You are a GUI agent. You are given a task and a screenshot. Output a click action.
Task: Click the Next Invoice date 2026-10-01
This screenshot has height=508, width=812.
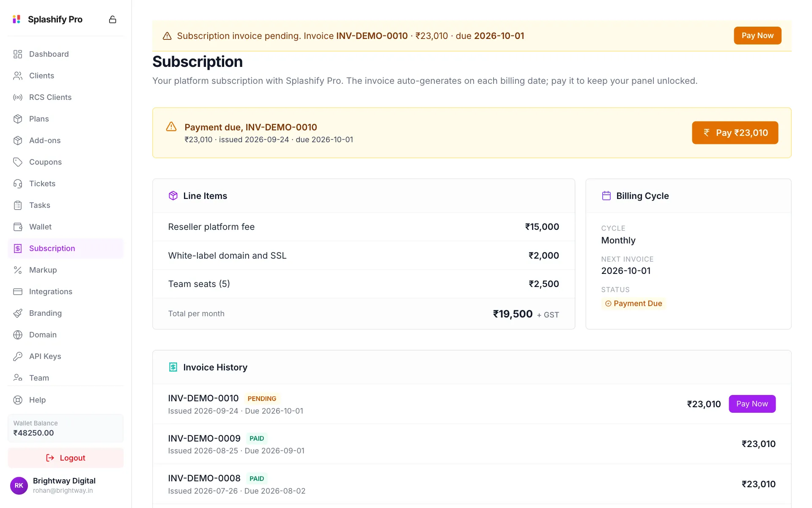[x=626, y=271]
